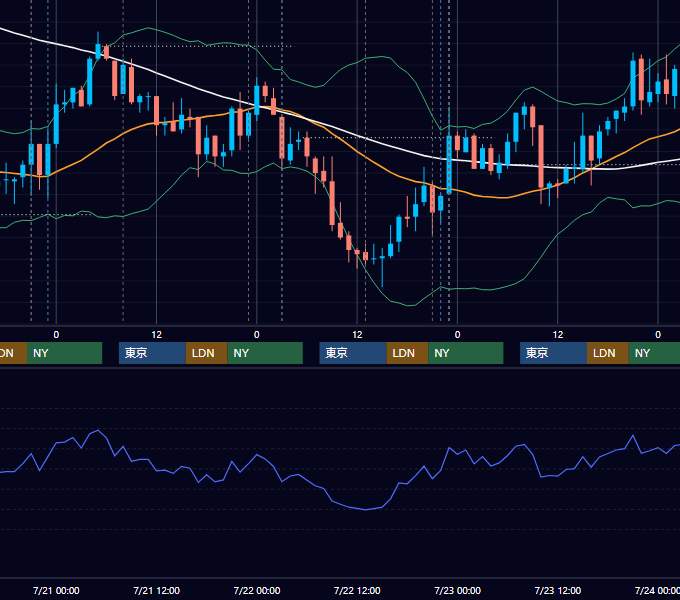Select the 7/21 東京 session block

tap(152, 353)
